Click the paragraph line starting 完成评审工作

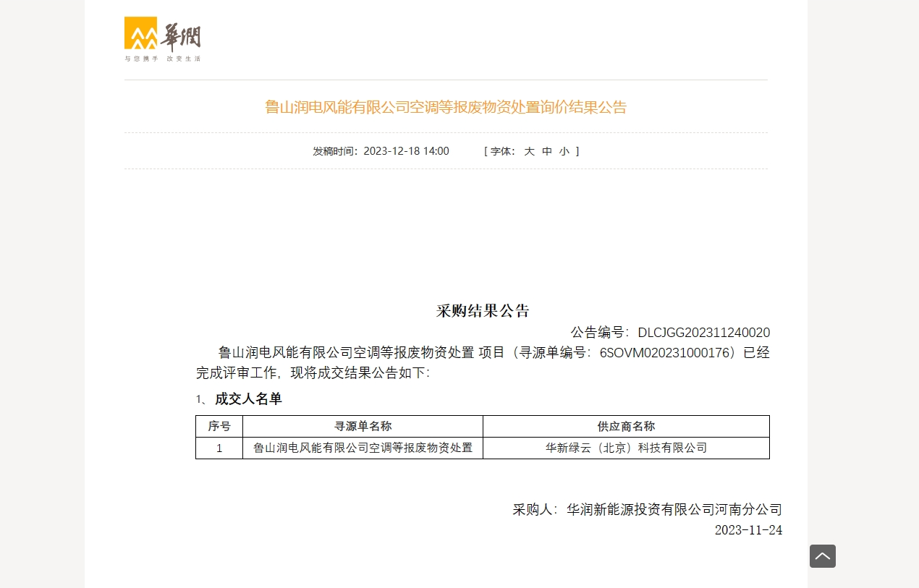click(313, 373)
